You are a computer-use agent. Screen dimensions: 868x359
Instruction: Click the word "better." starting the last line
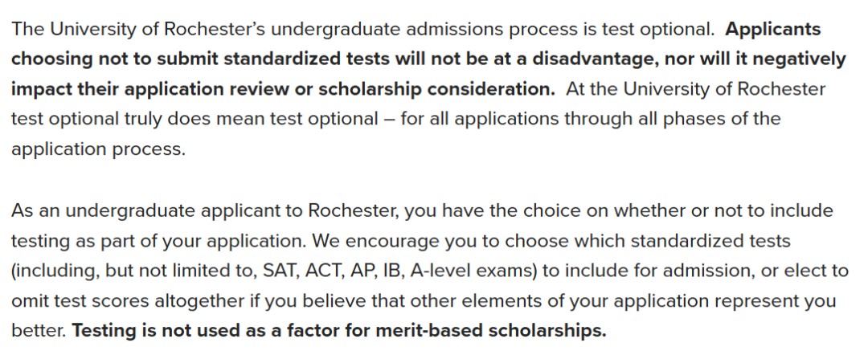pyautogui.click(x=39, y=330)
